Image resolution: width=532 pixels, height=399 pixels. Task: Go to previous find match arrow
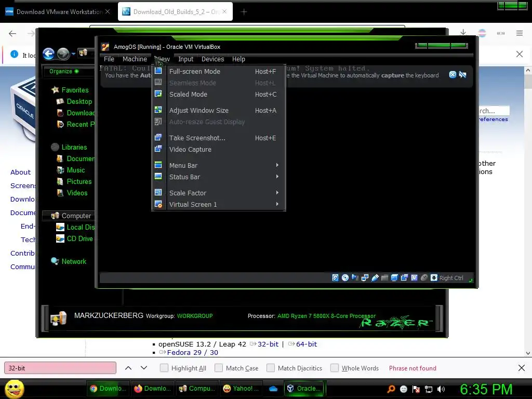[x=128, y=368]
